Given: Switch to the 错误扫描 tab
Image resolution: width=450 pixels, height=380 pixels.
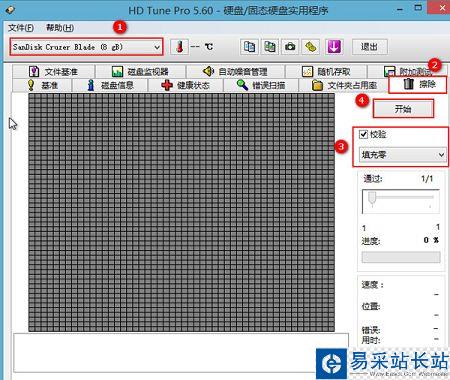Looking at the screenshot, I should tap(261, 85).
